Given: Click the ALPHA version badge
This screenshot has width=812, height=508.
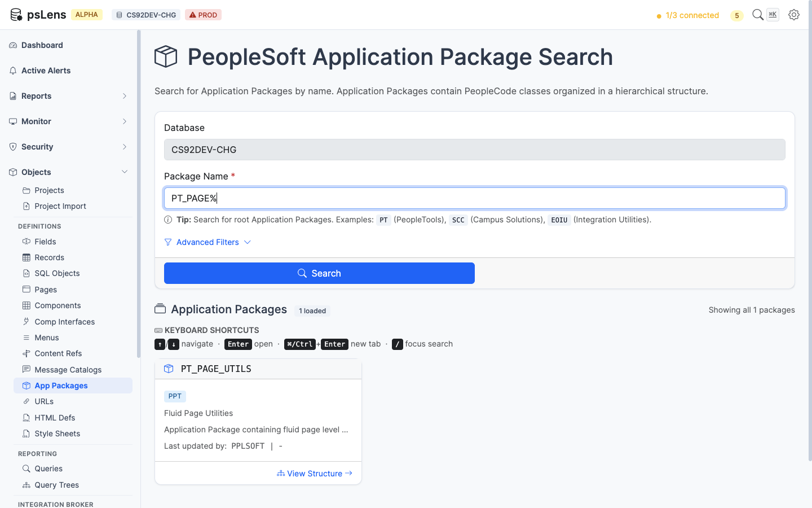Looking at the screenshot, I should (87, 15).
